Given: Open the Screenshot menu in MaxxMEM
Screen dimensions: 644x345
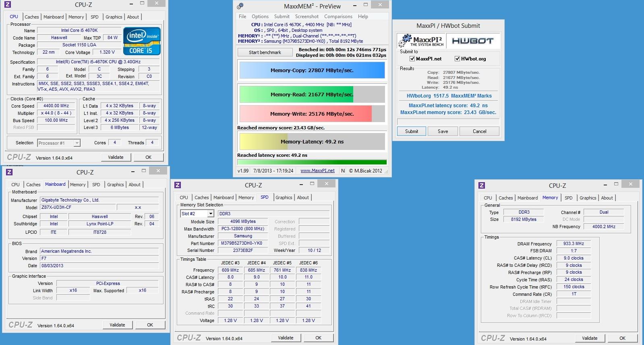Looking at the screenshot, I should (307, 17).
